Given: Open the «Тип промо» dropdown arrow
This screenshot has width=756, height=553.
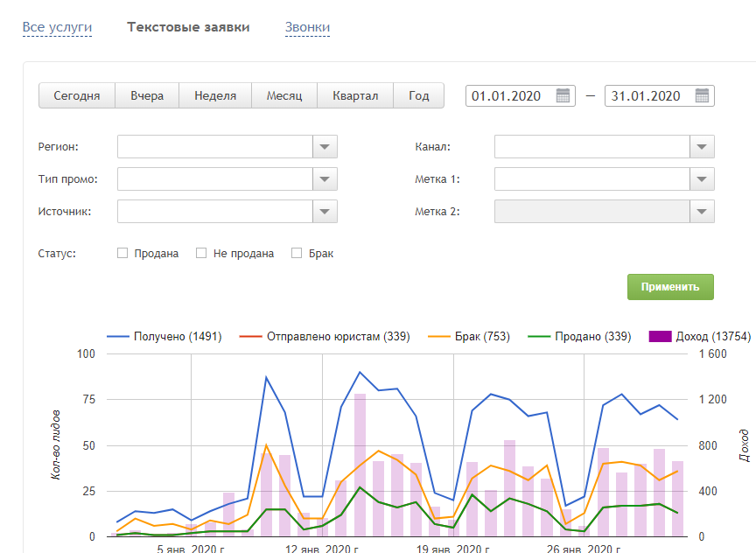Looking at the screenshot, I should tap(325, 179).
